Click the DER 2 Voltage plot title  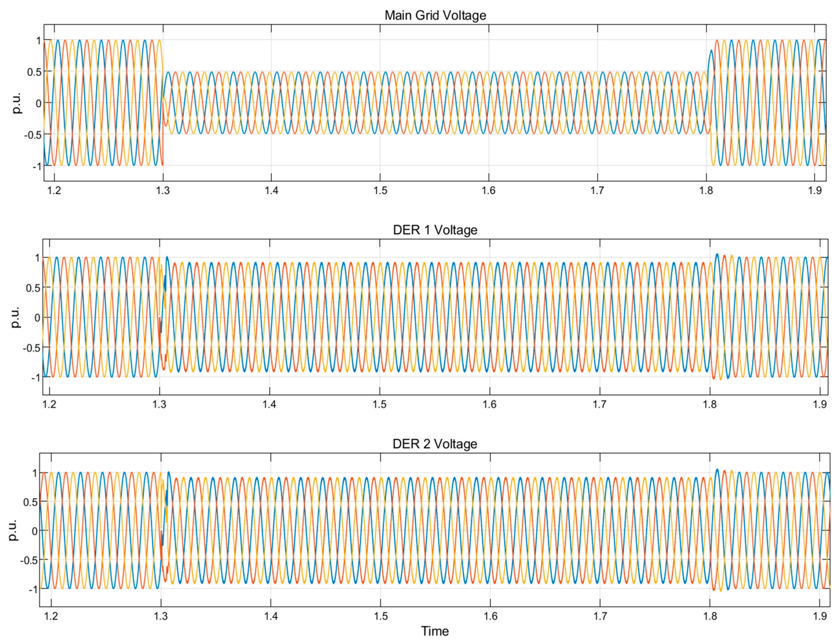(435, 444)
